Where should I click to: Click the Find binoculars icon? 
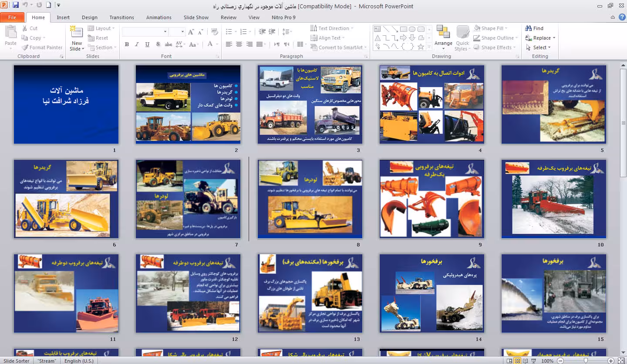pyautogui.click(x=529, y=28)
